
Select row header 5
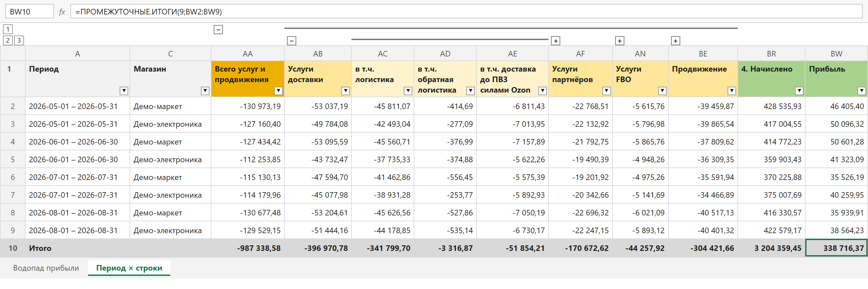tap(13, 160)
